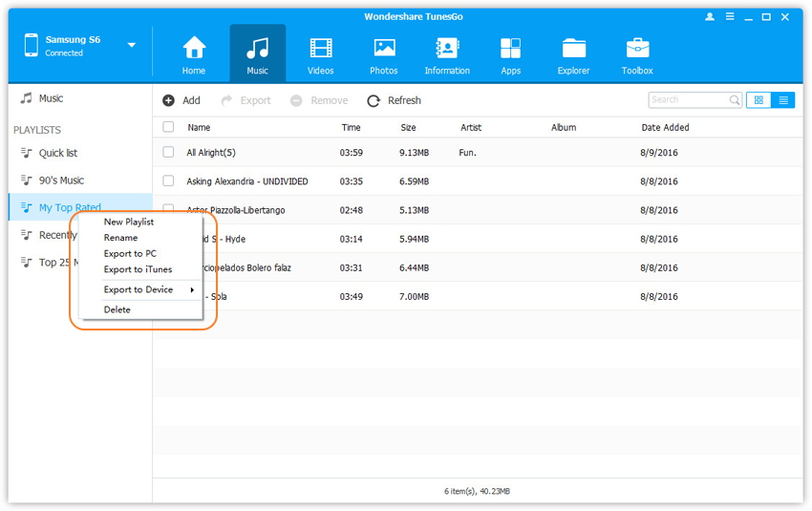Switch to list view
Image resolution: width=812 pixels, height=511 pixels.
[x=783, y=100]
